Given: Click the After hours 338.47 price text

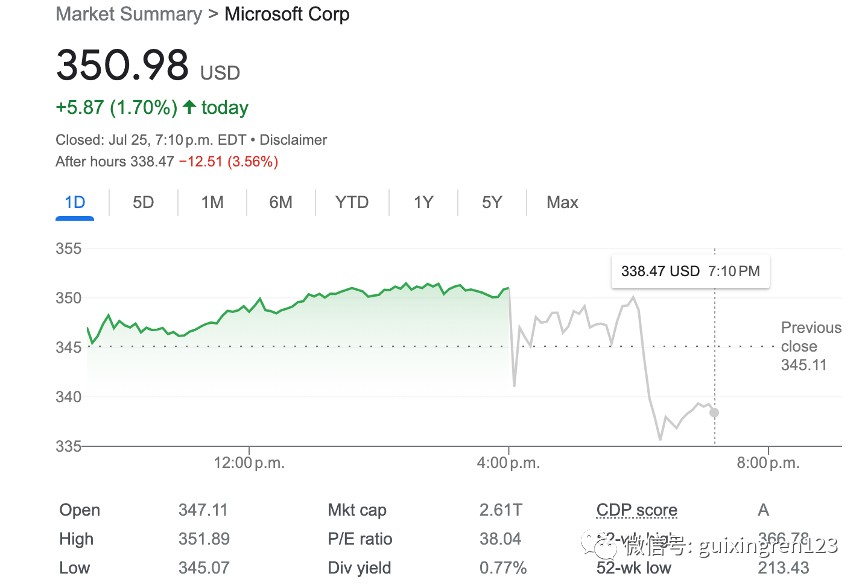Looking at the screenshot, I should click(x=116, y=161).
